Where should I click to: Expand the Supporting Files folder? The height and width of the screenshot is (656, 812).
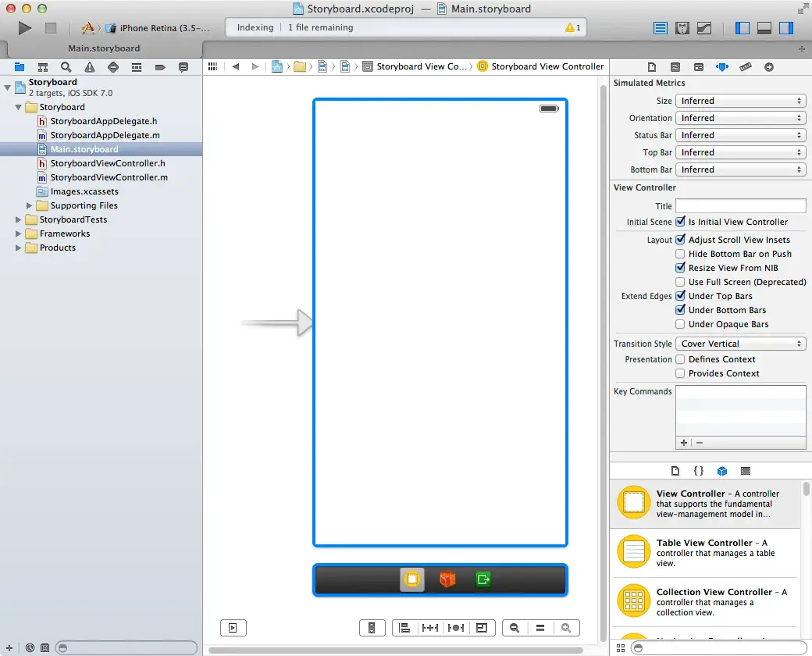[30, 205]
